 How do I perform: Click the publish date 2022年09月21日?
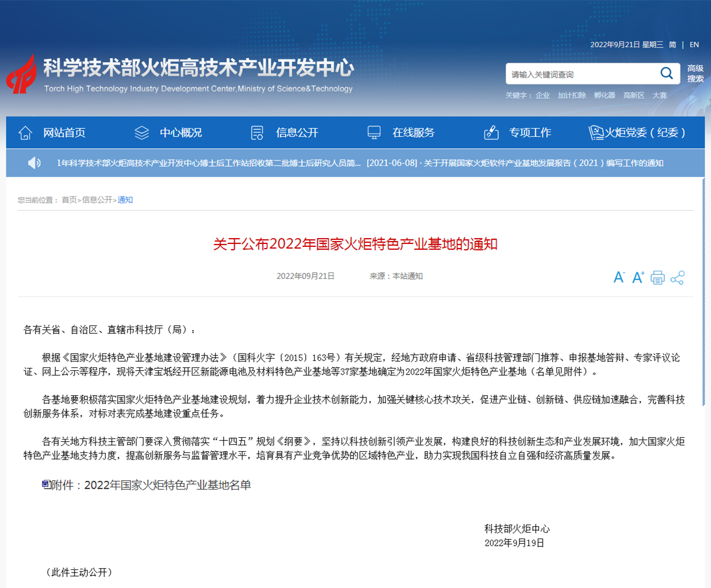pyautogui.click(x=305, y=276)
